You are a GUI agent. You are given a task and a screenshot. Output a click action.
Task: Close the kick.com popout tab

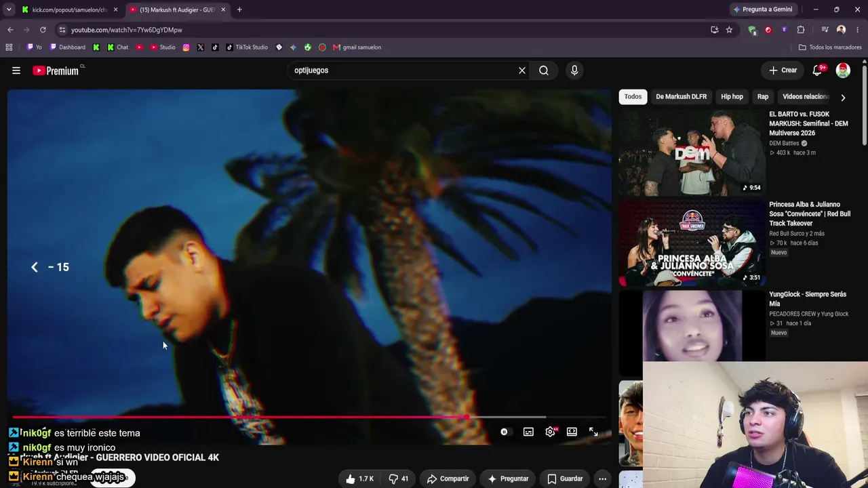[116, 9]
